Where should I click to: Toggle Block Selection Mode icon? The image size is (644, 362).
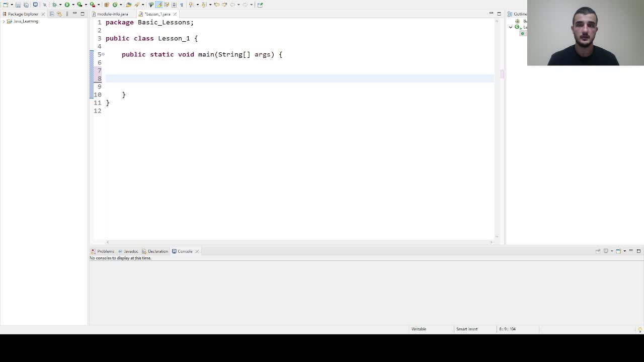(x=174, y=5)
